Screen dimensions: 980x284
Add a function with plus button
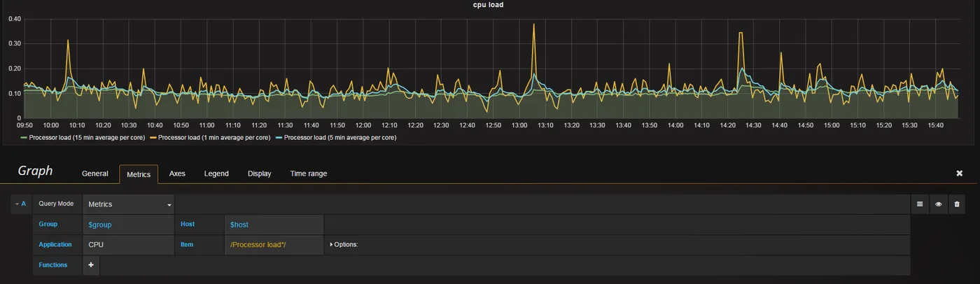(x=91, y=265)
